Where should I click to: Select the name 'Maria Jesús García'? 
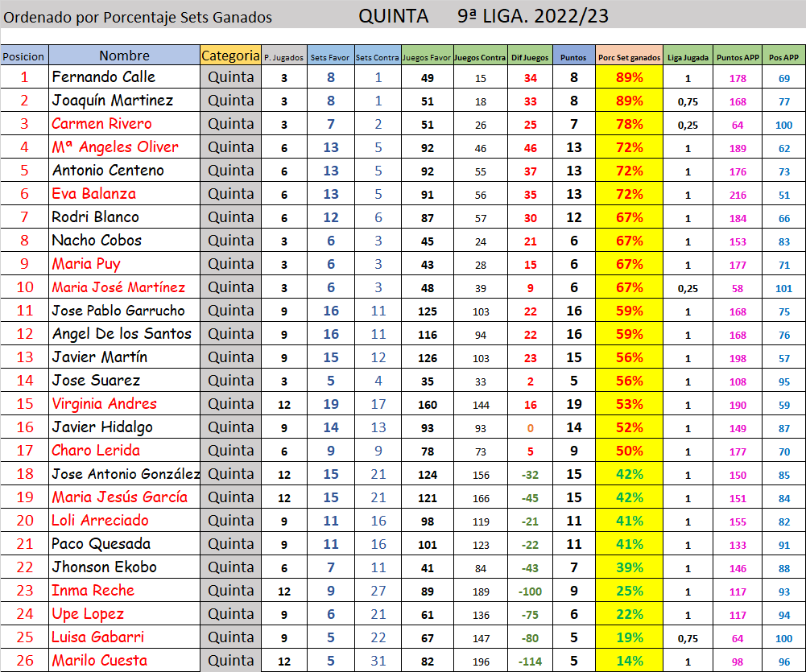120,497
